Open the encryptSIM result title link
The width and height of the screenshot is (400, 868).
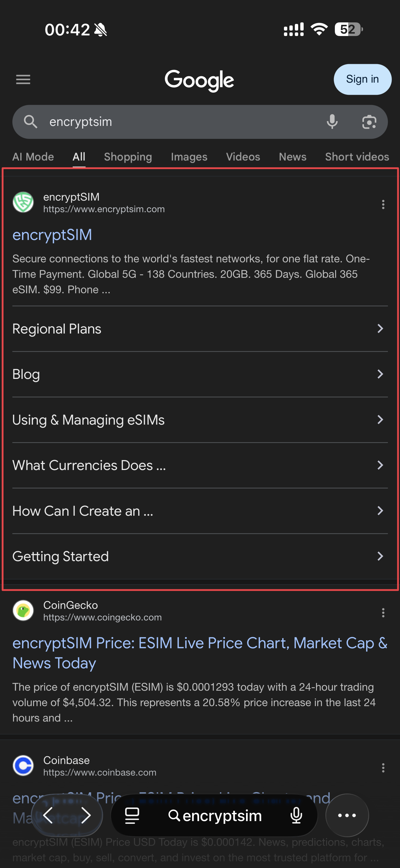pos(52,235)
